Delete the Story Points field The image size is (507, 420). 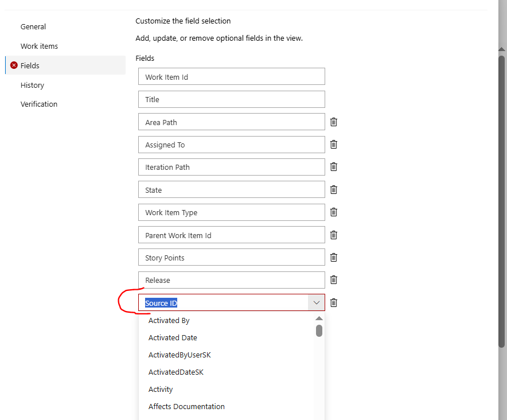(333, 257)
